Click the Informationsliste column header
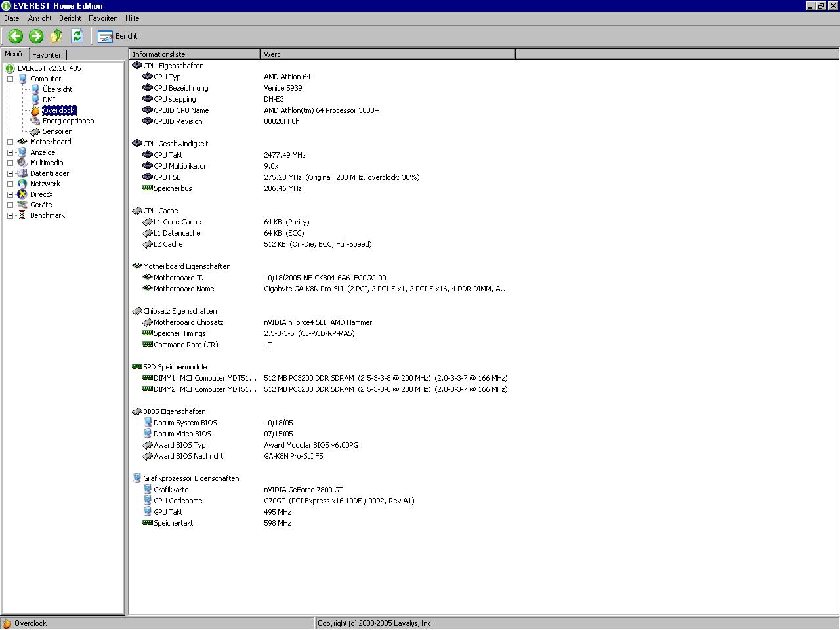The image size is (840, 630). 195,54
